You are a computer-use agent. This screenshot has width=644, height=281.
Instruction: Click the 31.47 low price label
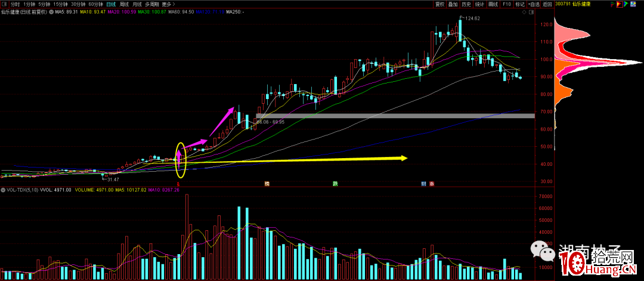pos(112,180)
